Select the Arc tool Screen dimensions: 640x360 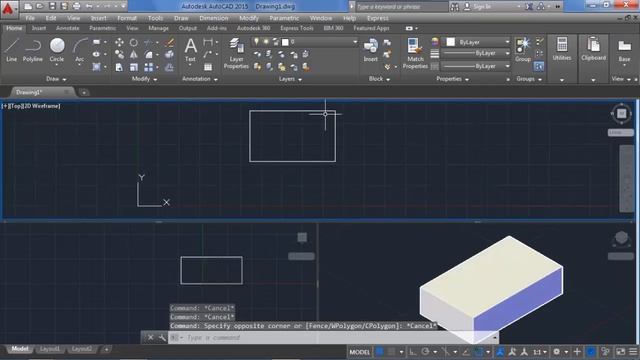pos(80,50)
